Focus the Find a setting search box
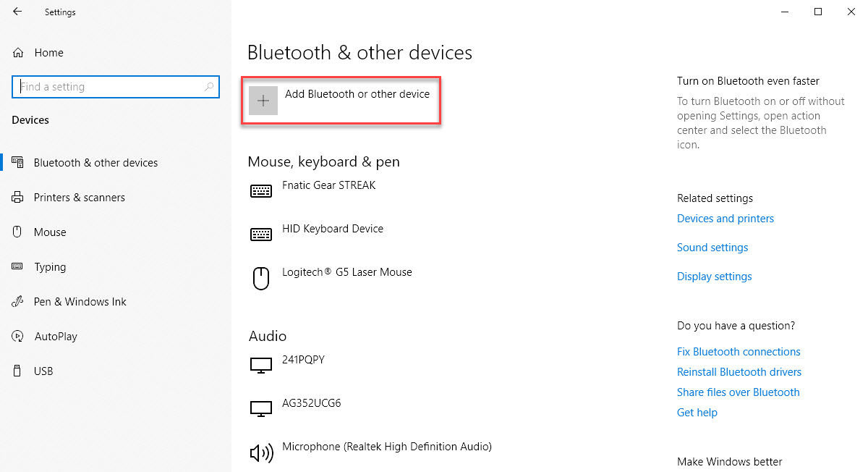 109,87
